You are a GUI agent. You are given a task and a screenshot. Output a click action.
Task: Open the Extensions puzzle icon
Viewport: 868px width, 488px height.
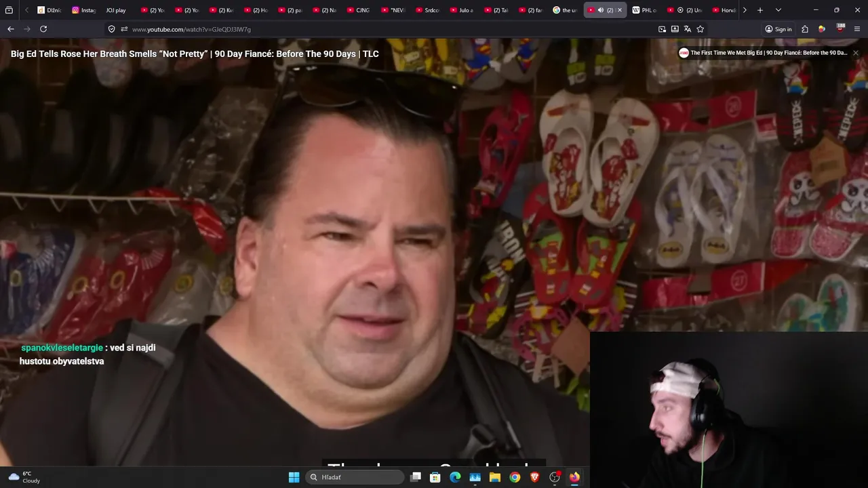point(805,29)
